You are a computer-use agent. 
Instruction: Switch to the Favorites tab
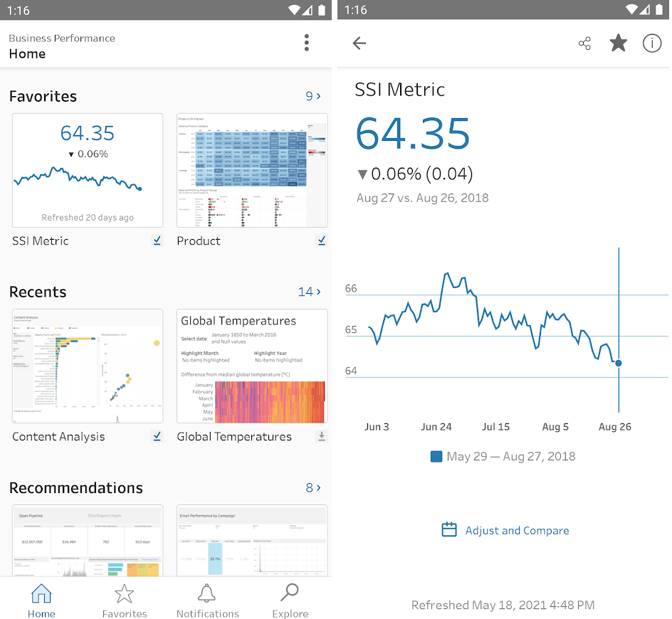tap(124, 600)
